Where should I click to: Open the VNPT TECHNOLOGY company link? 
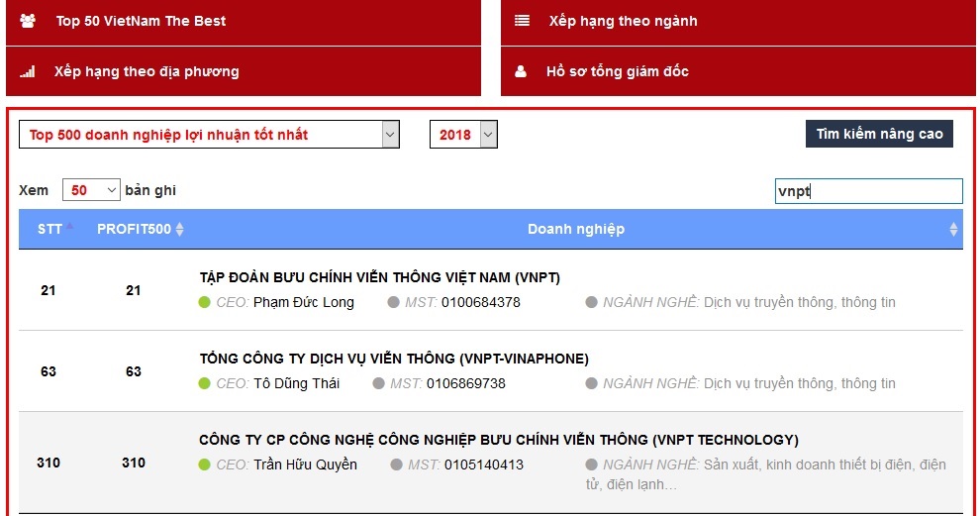(x=498, y=440)
